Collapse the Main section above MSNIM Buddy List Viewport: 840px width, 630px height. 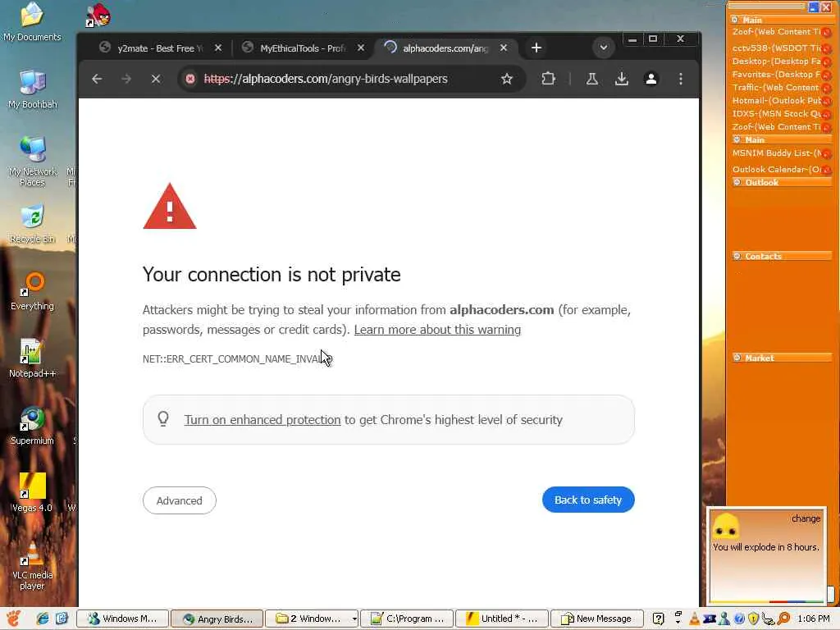[x=737, y=139]
